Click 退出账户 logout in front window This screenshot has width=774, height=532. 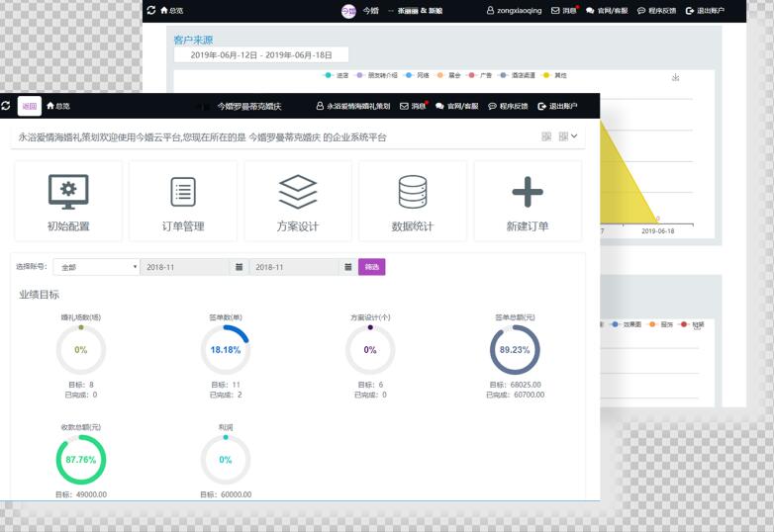coord(557,106)
